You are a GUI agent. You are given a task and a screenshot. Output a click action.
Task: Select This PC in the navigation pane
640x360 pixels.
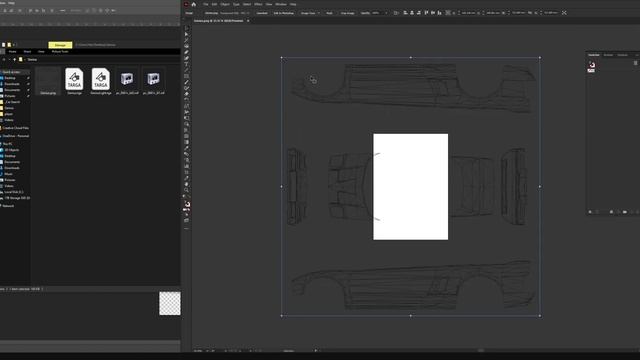[x=7, y=144]
